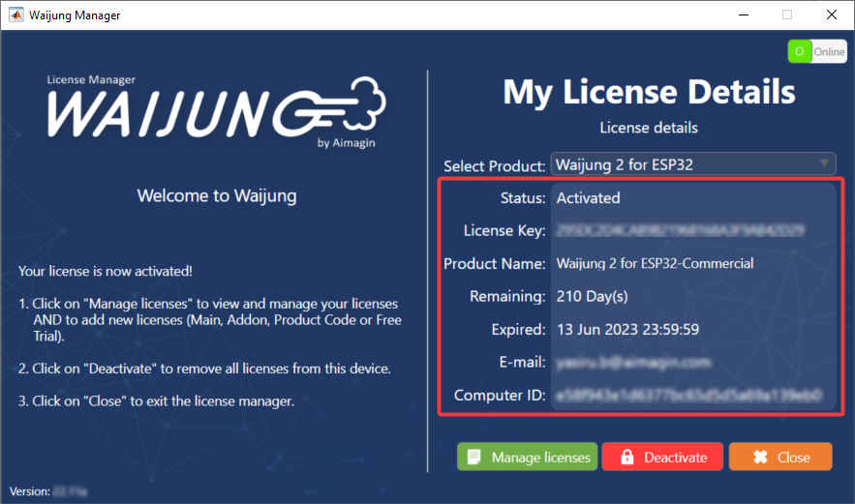
Task: Minimize the Waijung Manager window
Action: [744, 15]
